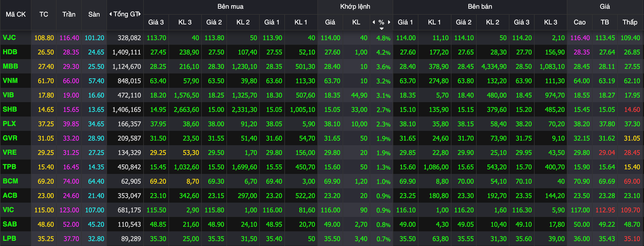Click right arrow beside Tổng GT header
The height and width of the screenshot is (246, 644).
[x=139, y=14]
